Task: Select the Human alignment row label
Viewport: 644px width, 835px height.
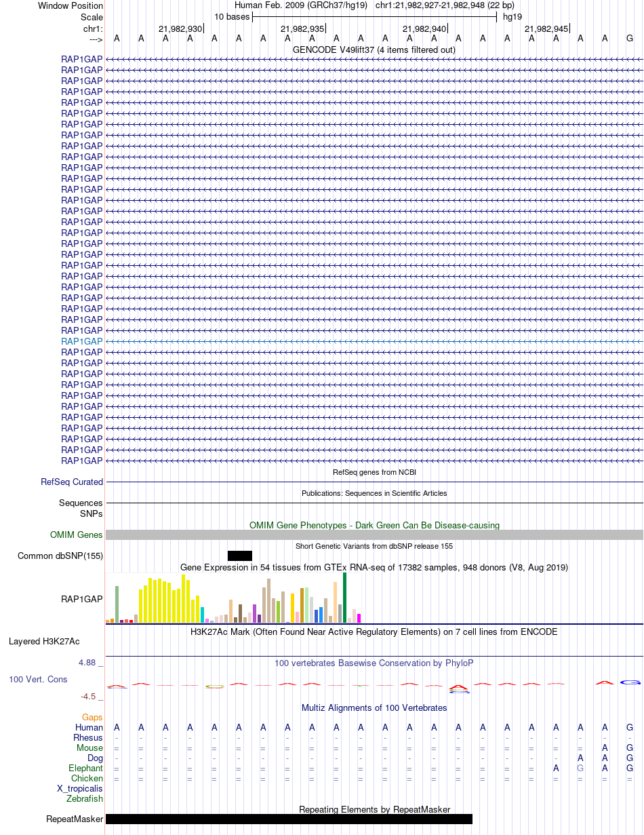Action: coord(89,727)
